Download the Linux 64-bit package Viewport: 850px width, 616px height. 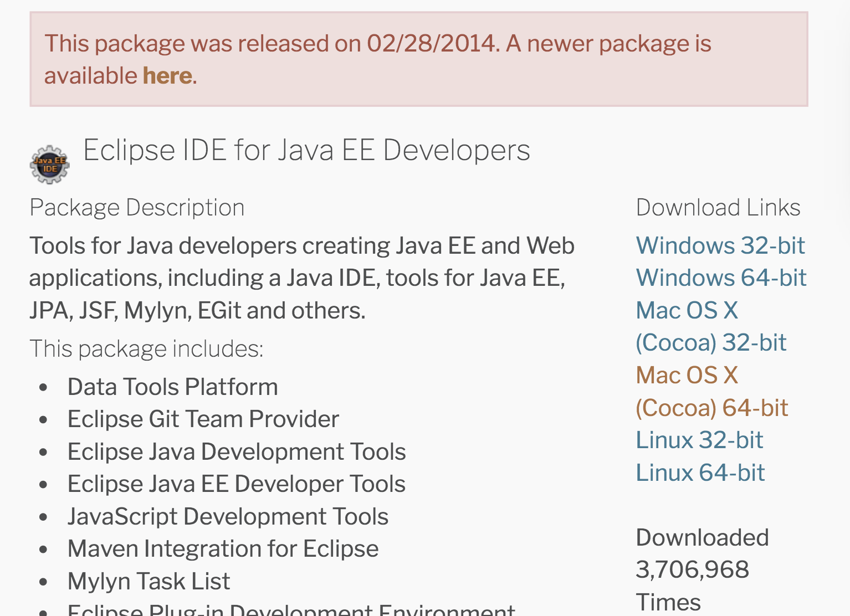coord(700,473)
